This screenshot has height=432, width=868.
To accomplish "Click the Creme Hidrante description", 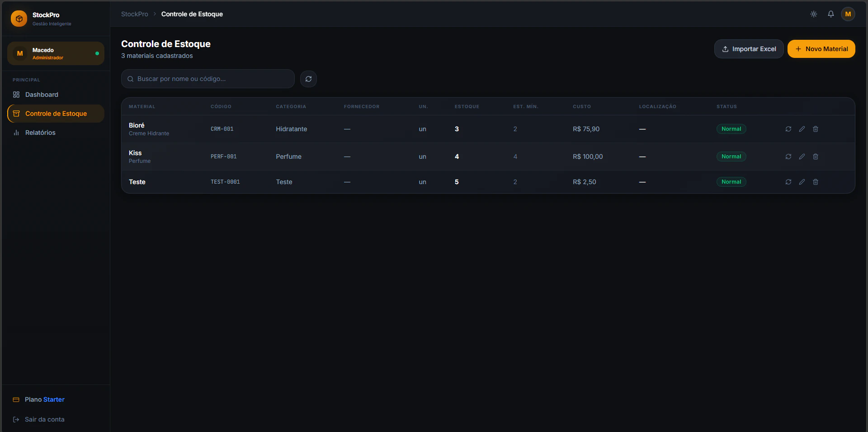I will (x=149, y=133).
